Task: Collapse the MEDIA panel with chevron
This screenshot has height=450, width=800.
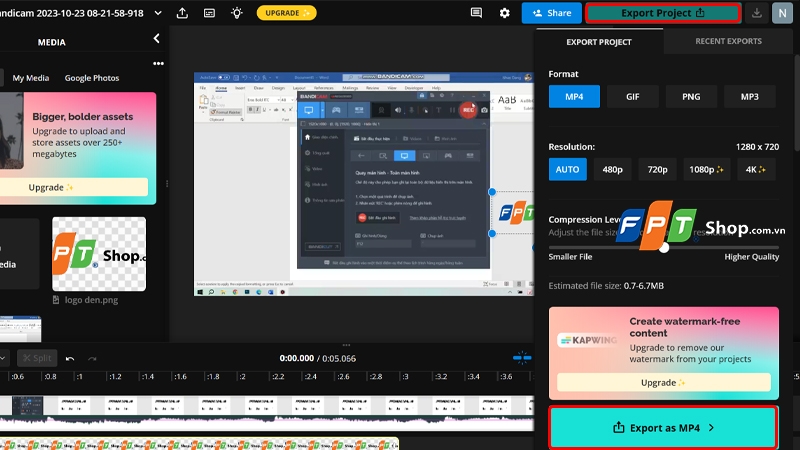Action: [157, 39]
